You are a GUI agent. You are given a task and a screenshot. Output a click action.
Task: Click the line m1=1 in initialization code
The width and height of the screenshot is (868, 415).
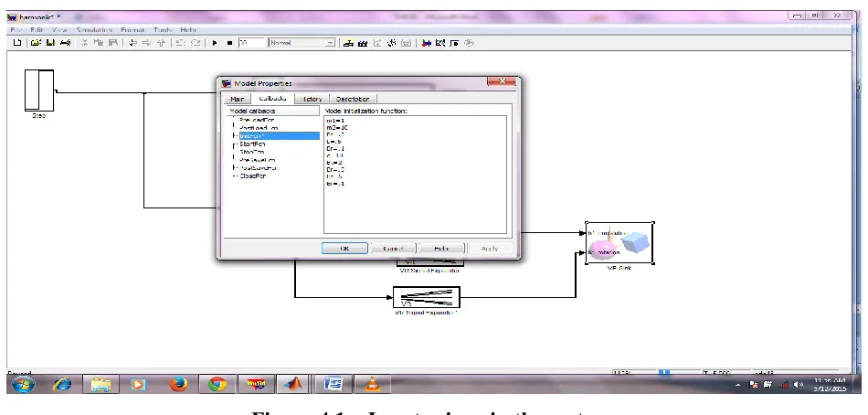pyautogui.click(x=335, y=121)
